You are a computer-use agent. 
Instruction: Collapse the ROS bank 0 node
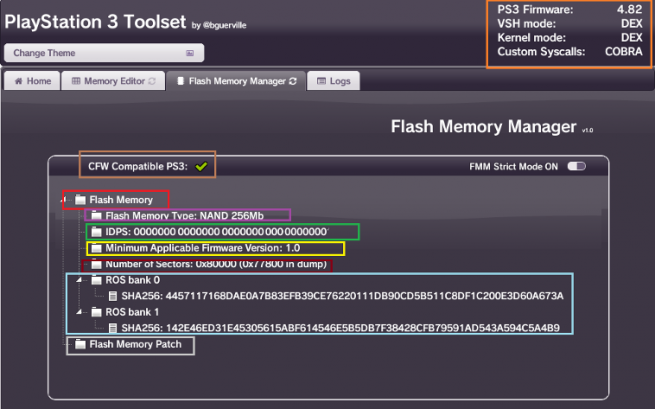(80, 281)
